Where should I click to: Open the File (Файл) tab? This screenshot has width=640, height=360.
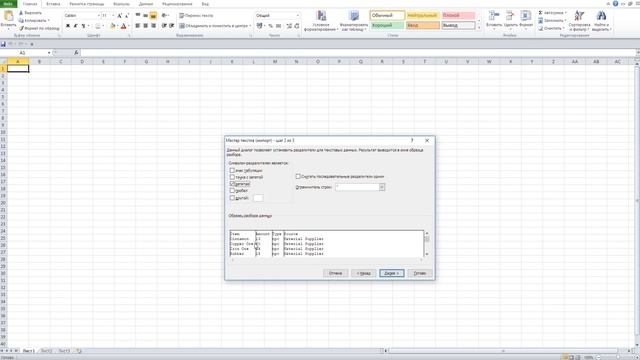tap(8, 4)
